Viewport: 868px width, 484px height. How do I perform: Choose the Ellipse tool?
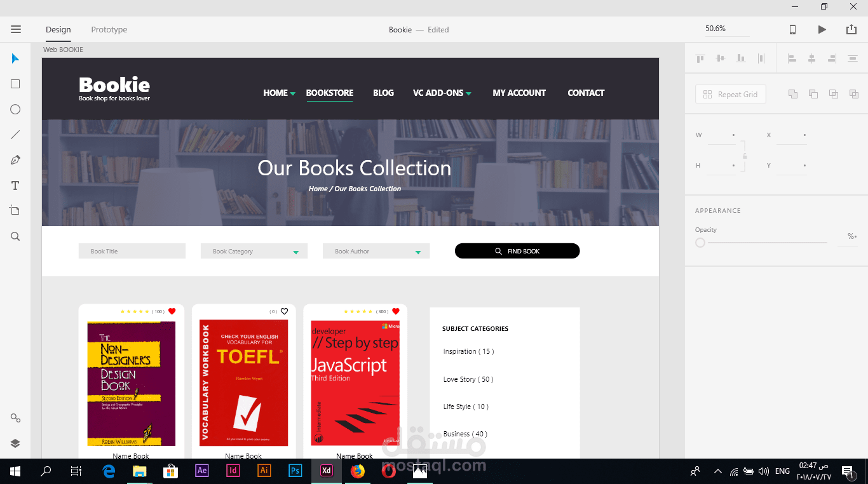point(16,109)
